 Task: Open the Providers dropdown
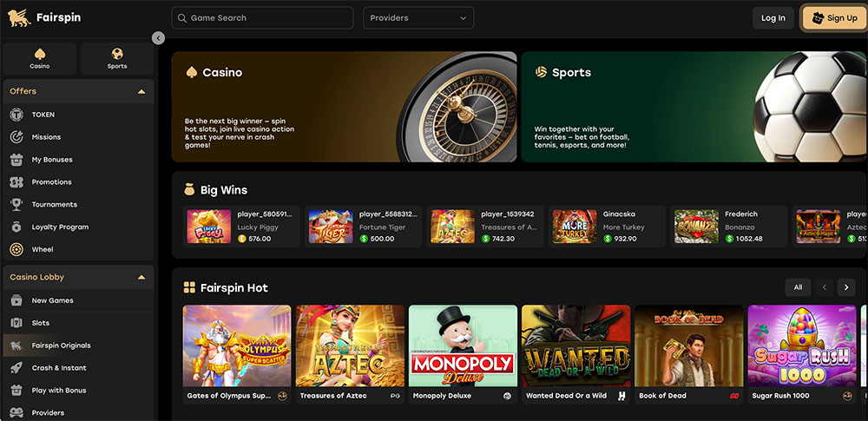coord(418,18)
